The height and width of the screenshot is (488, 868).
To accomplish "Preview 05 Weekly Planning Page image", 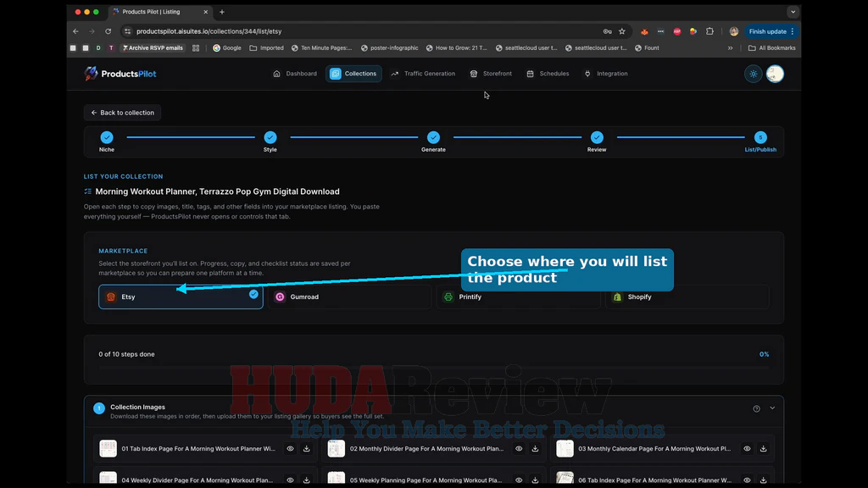I will point(519,480).
